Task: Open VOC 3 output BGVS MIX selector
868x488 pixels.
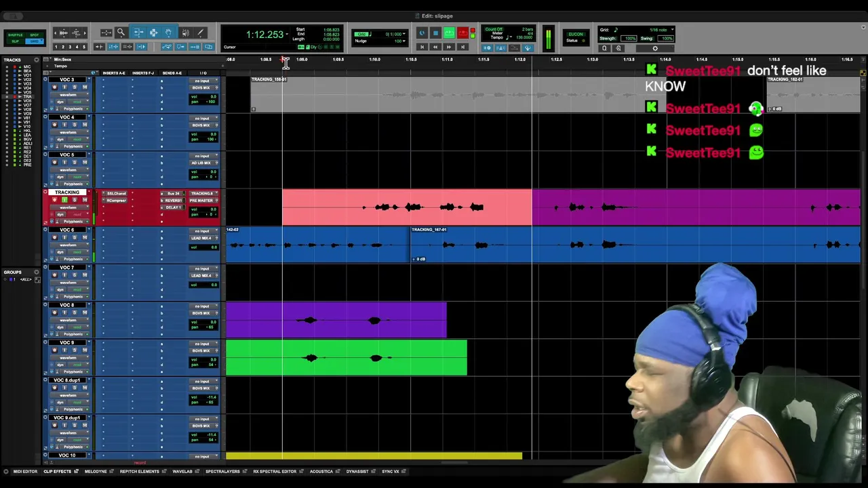Action: pyautogui.click(x=201, y=88)
